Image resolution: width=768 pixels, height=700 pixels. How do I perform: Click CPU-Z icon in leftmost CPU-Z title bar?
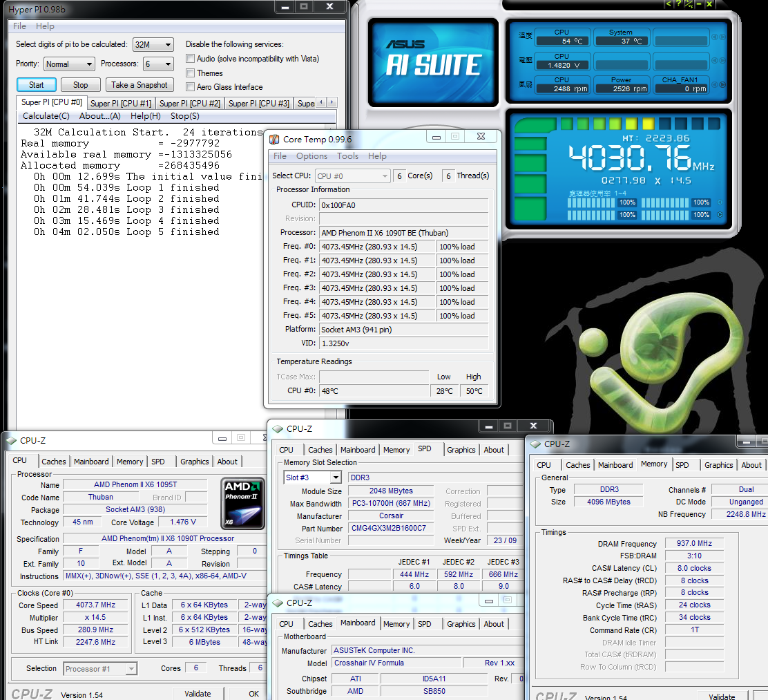point(11,441)
